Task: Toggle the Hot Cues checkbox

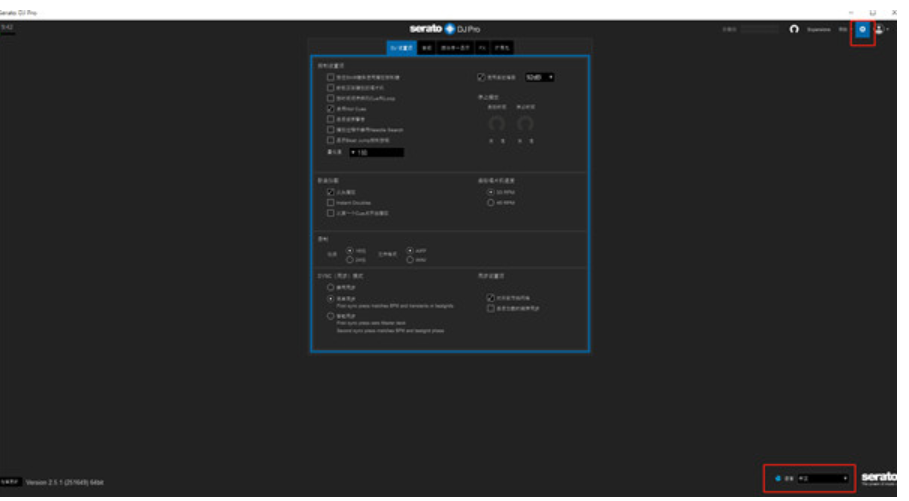Action: 330,108
